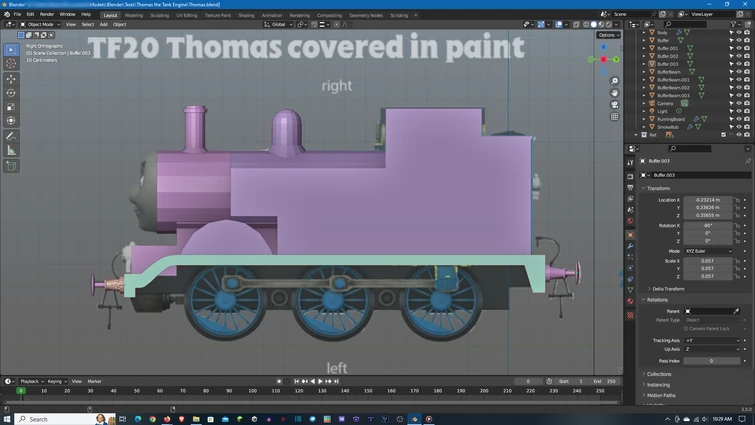Open the Material properties tab

[x=630, y=301]
